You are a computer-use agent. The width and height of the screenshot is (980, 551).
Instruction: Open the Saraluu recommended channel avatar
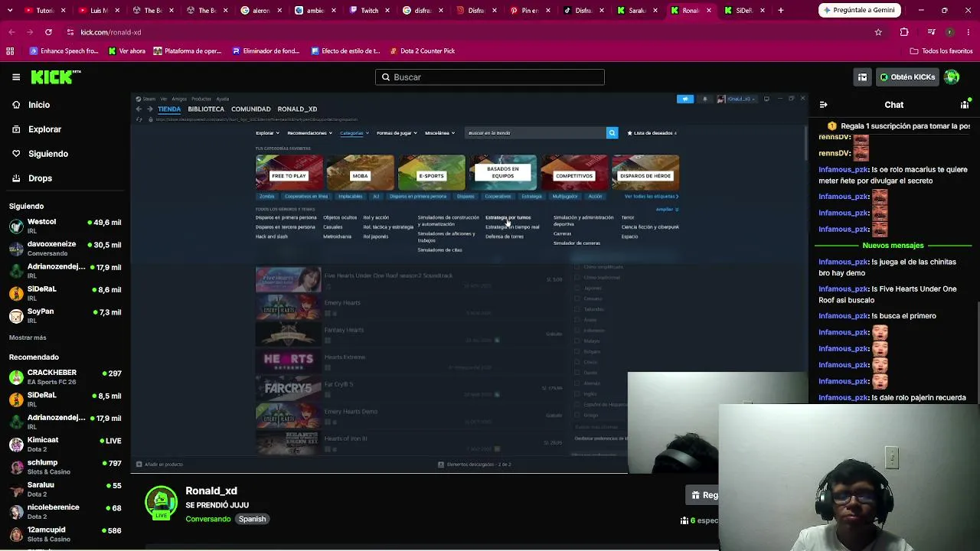click(x=16, y=489)
